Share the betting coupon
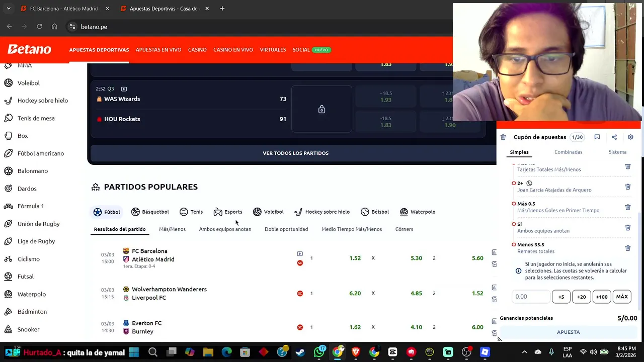644x362 pixels. tap(614, 137)
